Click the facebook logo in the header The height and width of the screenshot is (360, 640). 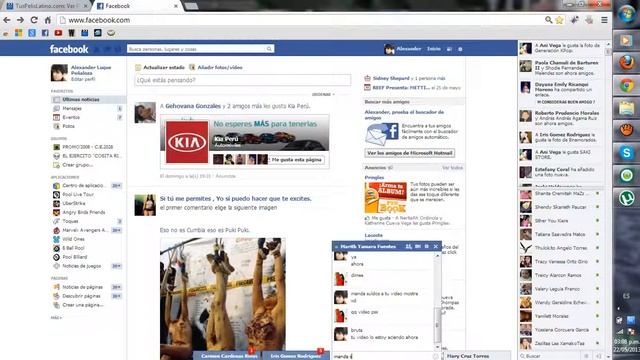[69, 49]
